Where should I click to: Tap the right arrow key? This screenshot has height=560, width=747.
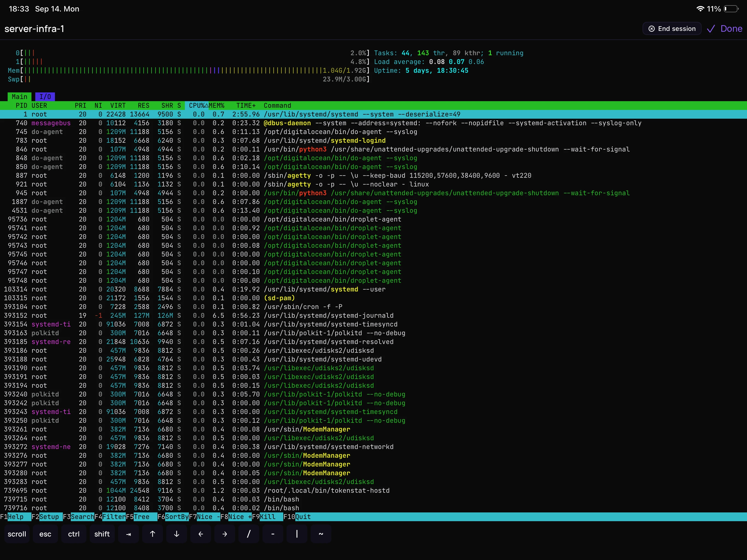[224, 534]
